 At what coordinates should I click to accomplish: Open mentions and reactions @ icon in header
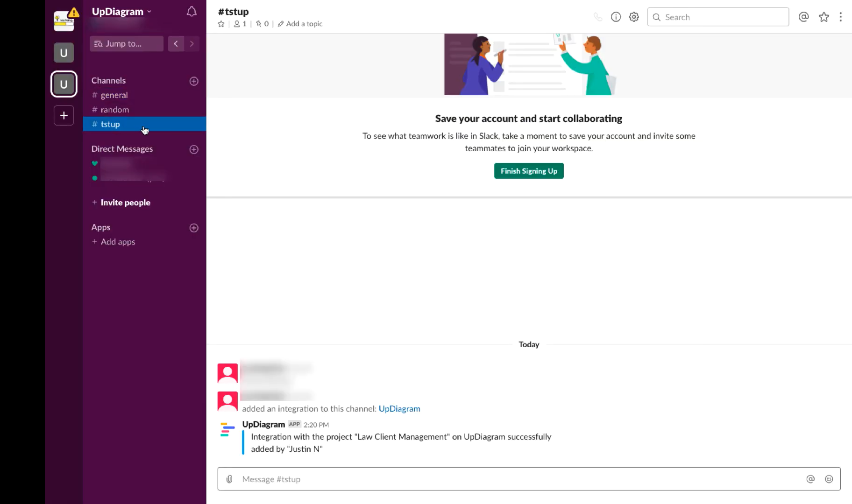803,17
